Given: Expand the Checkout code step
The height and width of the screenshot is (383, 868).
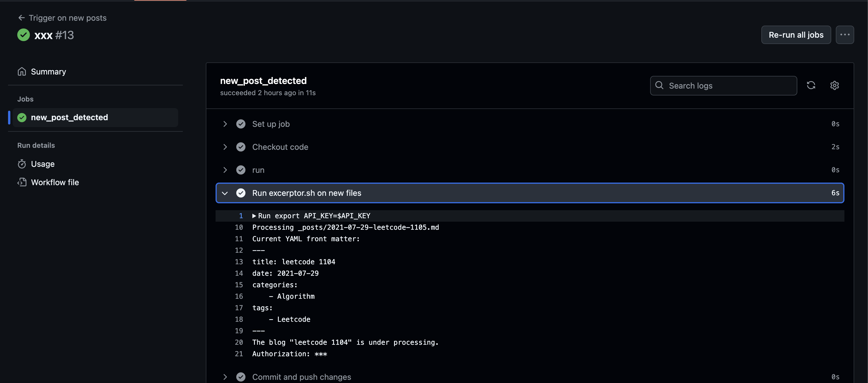Looking at the screenshot, I should [225, 147].
